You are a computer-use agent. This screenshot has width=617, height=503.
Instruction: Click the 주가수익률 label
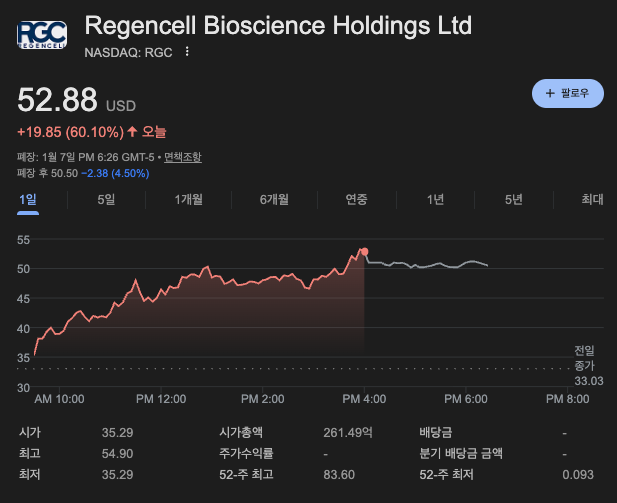246,453
